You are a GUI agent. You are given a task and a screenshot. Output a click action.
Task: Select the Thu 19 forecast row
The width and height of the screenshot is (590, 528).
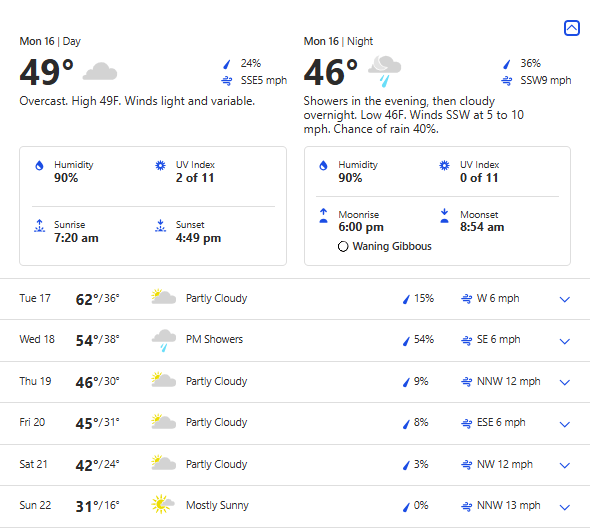click(295, 382)
